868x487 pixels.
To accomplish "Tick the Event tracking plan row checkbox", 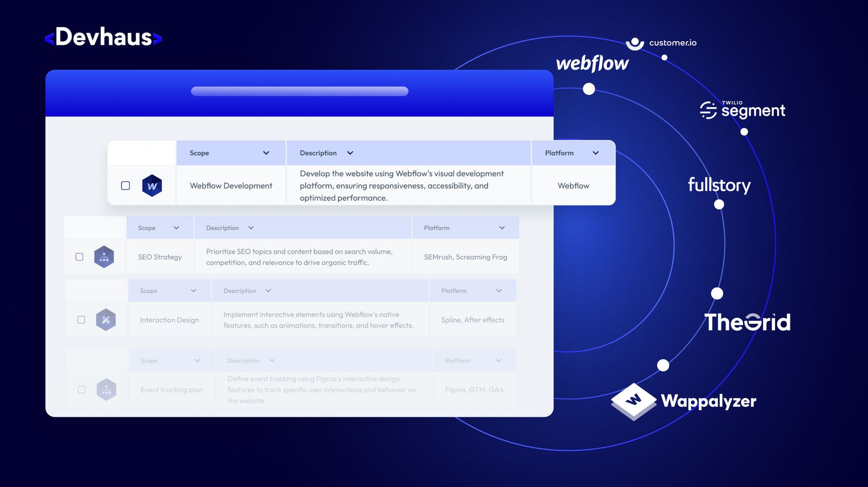I will [x=82, y=389].
